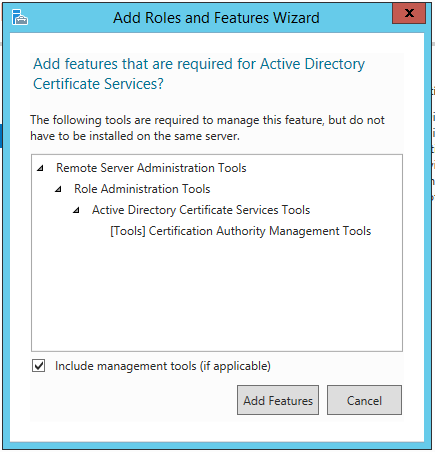The width and height of the screenshot is (435, 452).
Task: Collapse Active Directory Certificate Services Tools arrow
Action: pos(76,210)
